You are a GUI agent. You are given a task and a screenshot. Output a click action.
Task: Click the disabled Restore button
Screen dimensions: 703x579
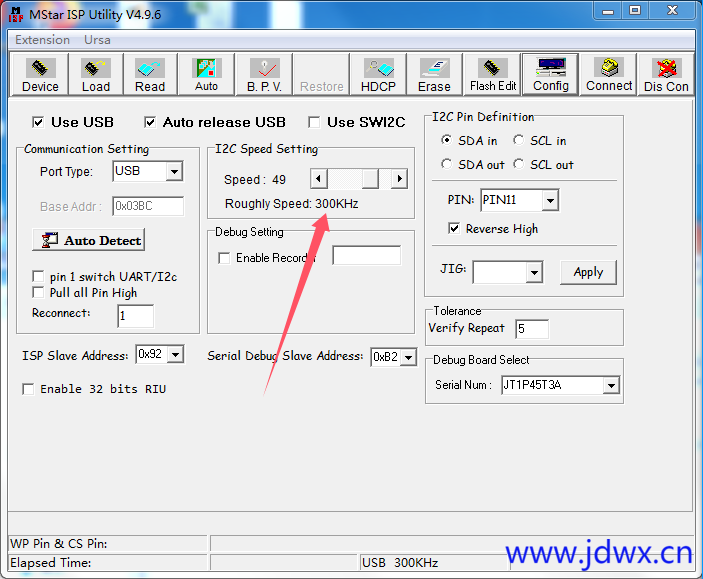tap(321, 74)
